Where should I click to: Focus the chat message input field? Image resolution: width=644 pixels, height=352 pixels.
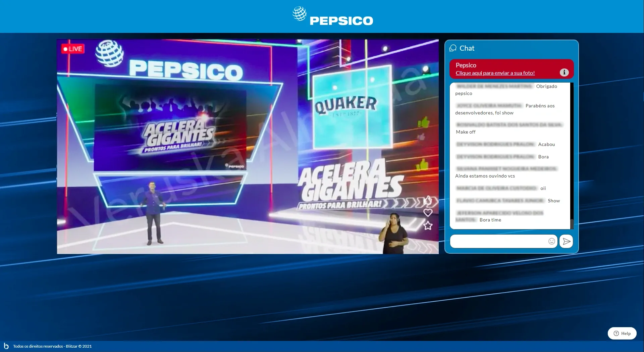tap(499, 241)
